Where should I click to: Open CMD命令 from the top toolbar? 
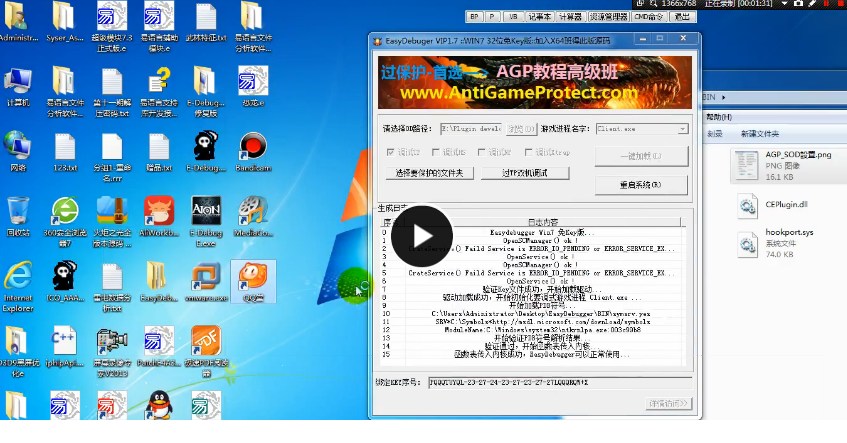pyautogui.click(x=649, y=17)
